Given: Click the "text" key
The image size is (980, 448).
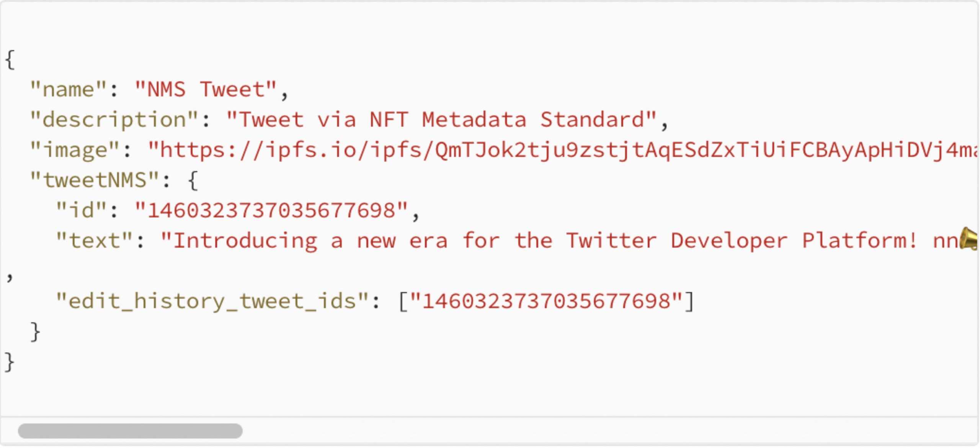Looking at the screenshot, I should coord(94,241).
